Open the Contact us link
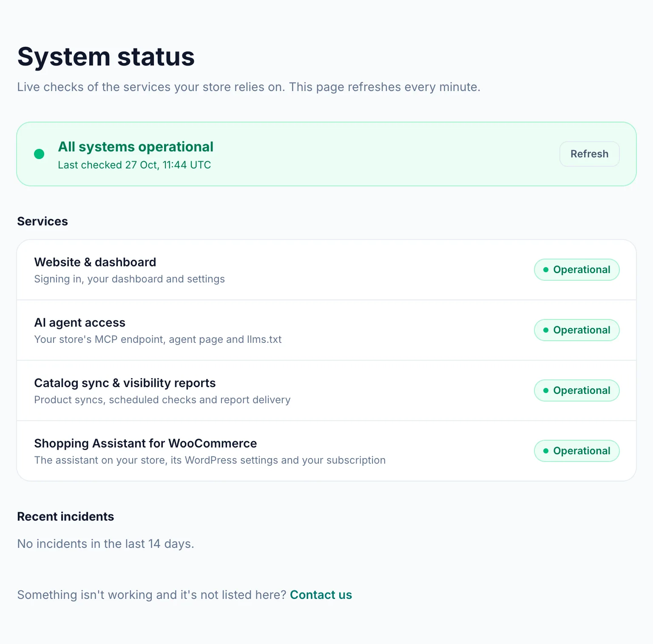Screen dimensions: 653x644 click(321, 595)
